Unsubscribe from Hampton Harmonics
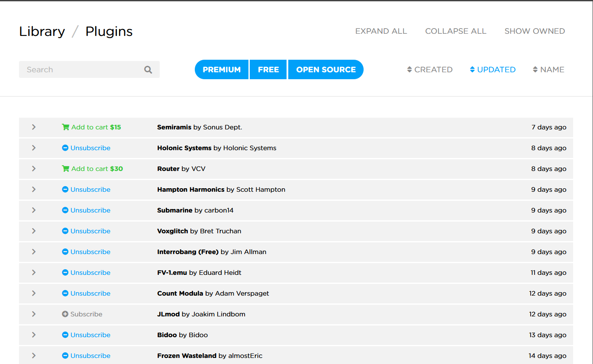This screenshot has height=364, width=593. [x=86, y=190]
